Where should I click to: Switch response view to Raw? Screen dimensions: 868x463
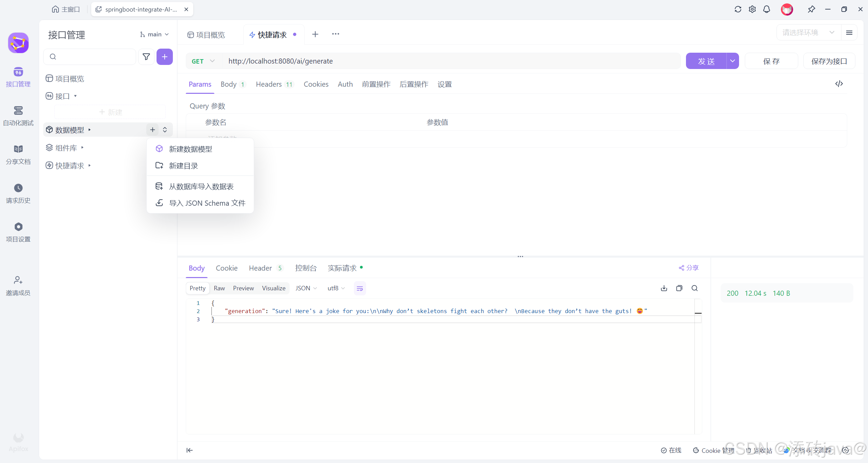pyautogui.click(x=219, y=288)
